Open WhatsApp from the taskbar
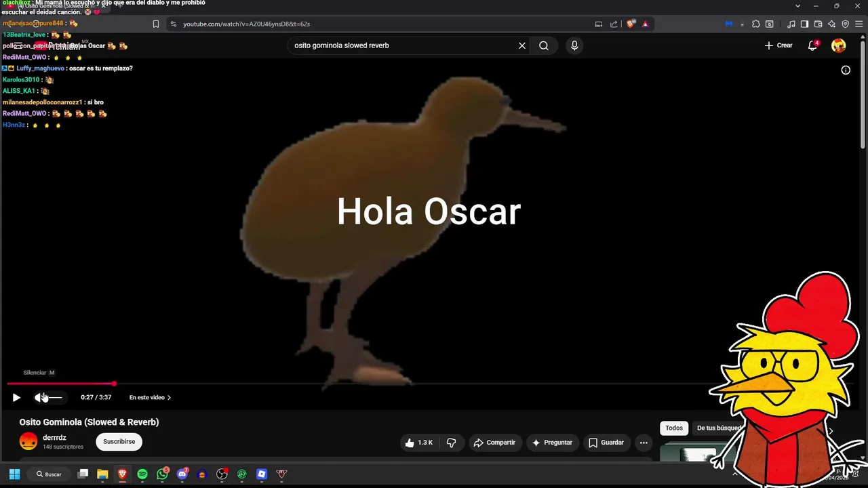 (x=162, y=474)
